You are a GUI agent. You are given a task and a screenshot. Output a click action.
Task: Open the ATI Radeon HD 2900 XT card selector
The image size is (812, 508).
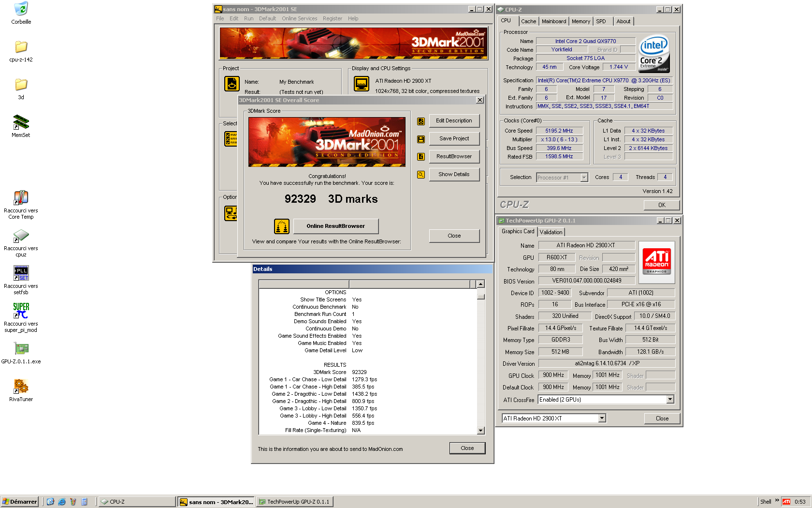[x=602, y=418]
